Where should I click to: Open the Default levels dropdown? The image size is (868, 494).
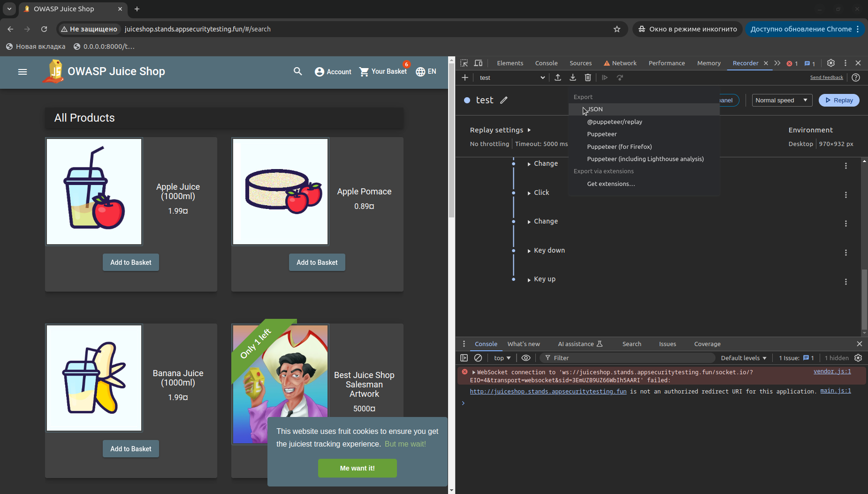click(x=743, y=358)
